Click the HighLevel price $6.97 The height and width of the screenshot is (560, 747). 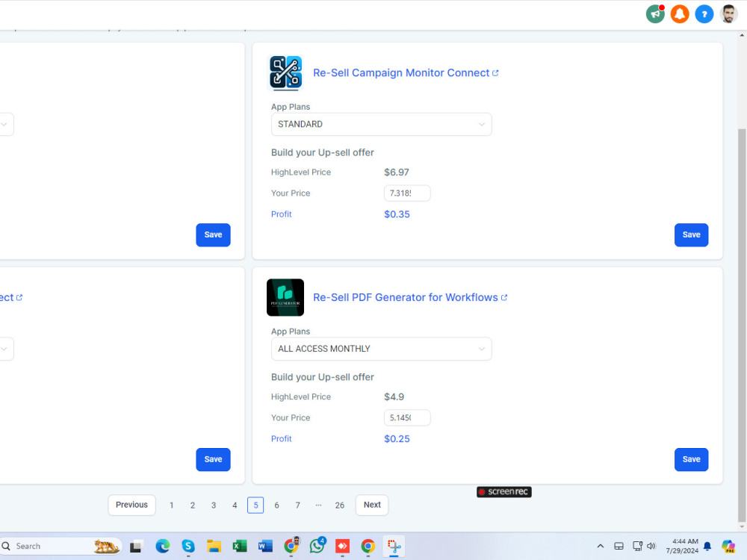pos(397,172)
